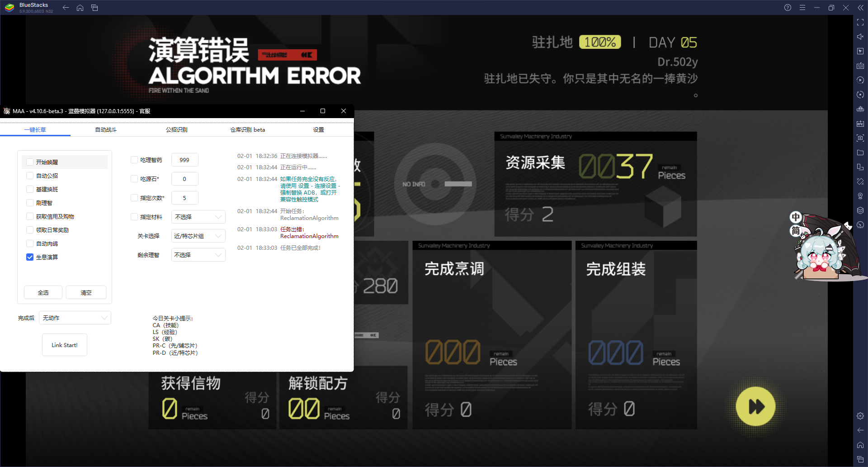Open BlueStacks settings gear icon
Viewport: 868px width, 467px height.
(x=860, y=416)
